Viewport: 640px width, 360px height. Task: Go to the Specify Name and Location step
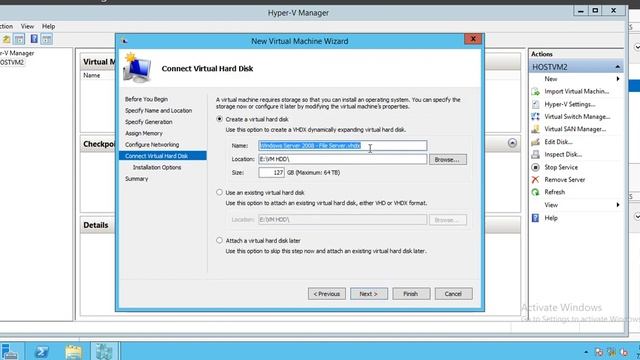tap(158, 111)
